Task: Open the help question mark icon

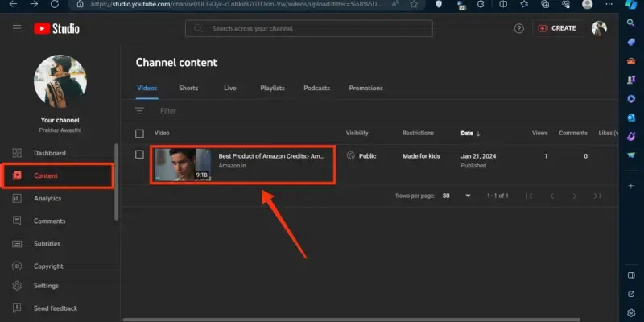Action: tap(519, 28)
